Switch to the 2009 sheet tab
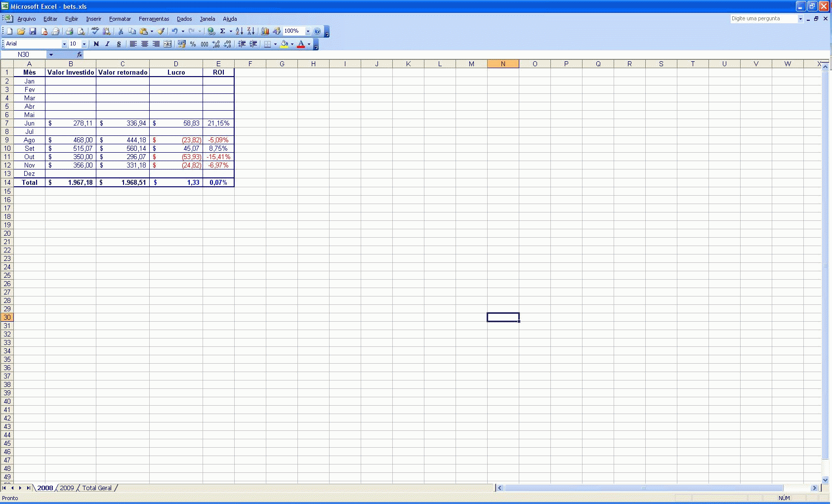This screenshot has height=504, width=832. point(67,488)
